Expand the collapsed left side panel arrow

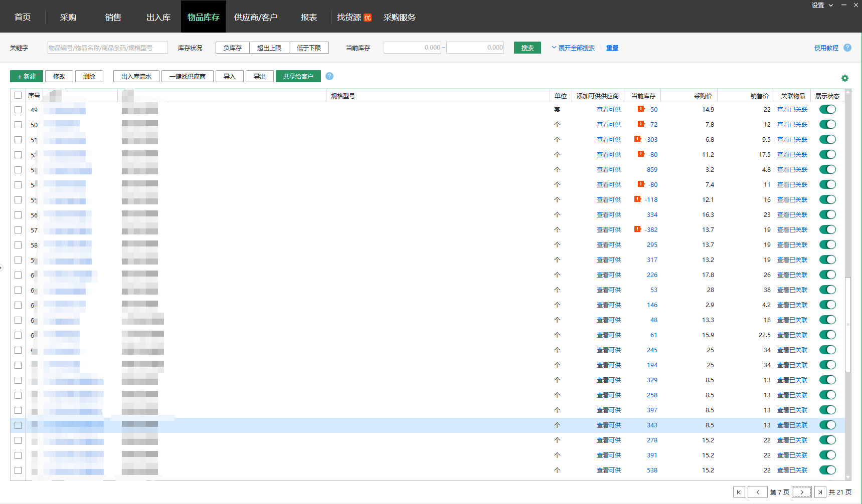coord(2,268)
